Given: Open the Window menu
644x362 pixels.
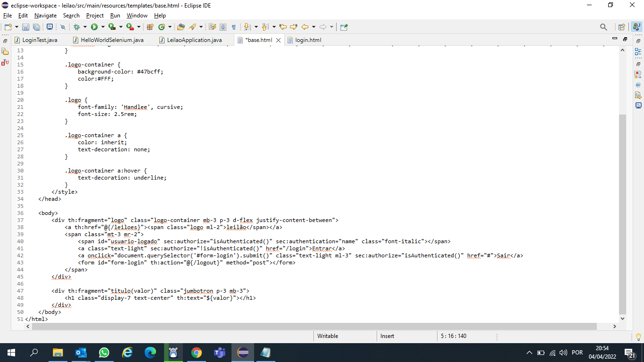Looking at the screenshot, I should [137, 16].
